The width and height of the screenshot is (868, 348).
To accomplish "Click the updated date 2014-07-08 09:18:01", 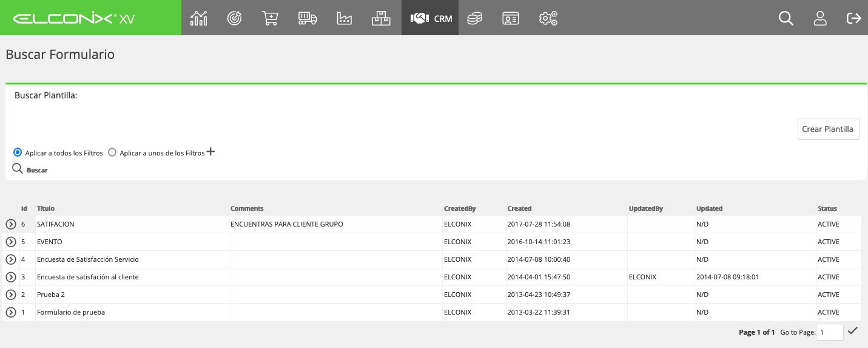I will [727, 277].
